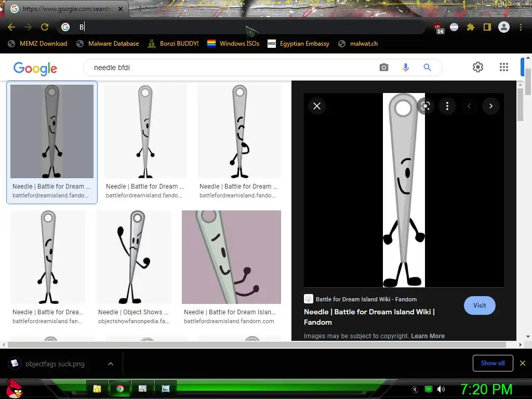Viewport: 532px width, 399px height.
Task: Click the horizontal page scrollbar
Action: (x=257, y=345)
